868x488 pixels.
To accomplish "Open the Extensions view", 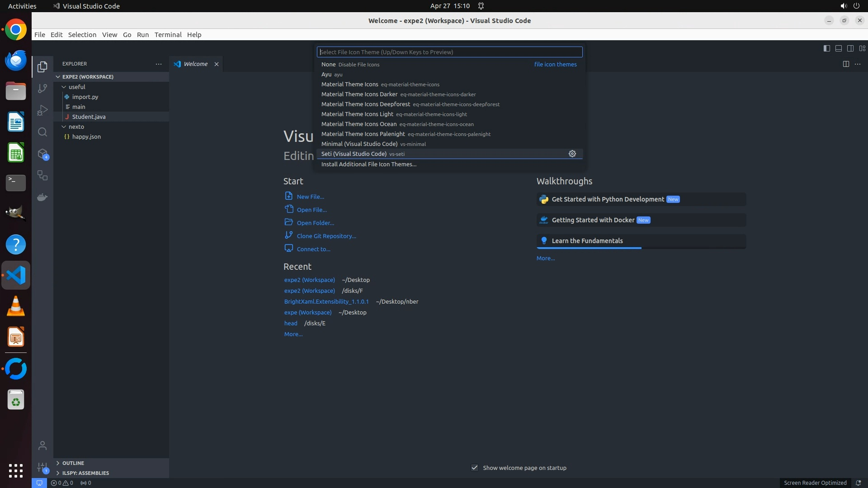I will click(42, 154).
